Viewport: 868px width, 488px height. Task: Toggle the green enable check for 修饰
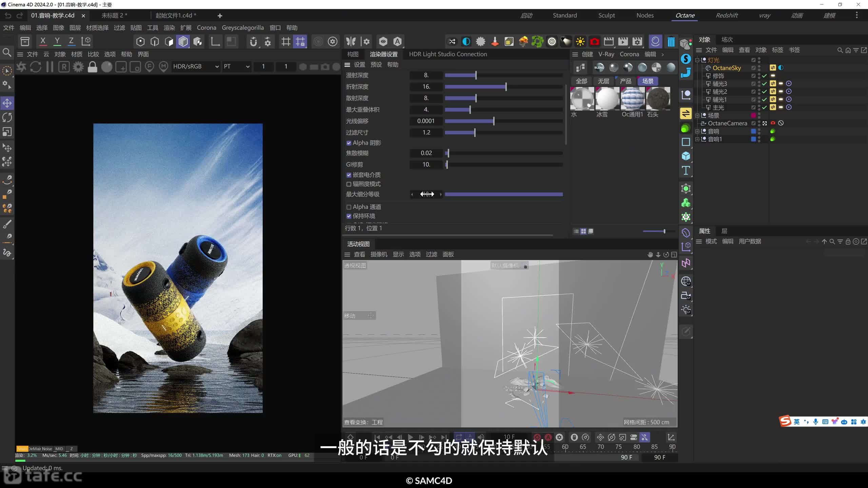pyautogui.click(x=764, y=76)
